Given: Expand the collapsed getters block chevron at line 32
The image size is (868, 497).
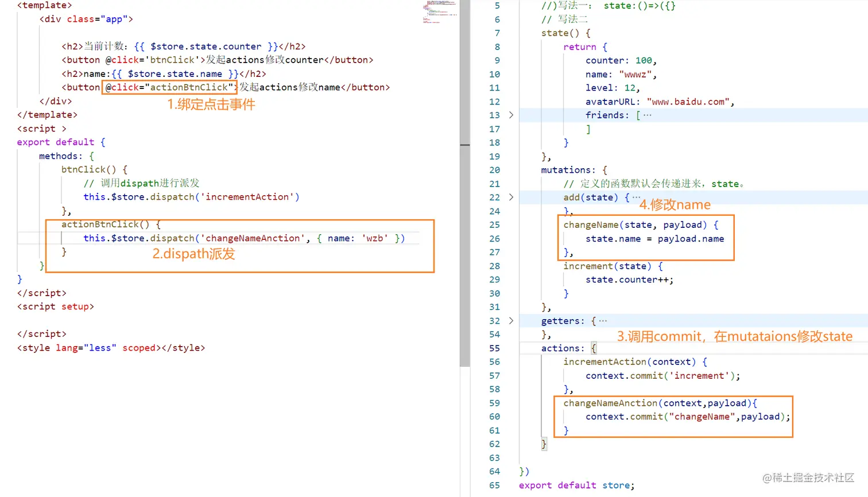Looking at the screenshot, I should tap(511, 321).
